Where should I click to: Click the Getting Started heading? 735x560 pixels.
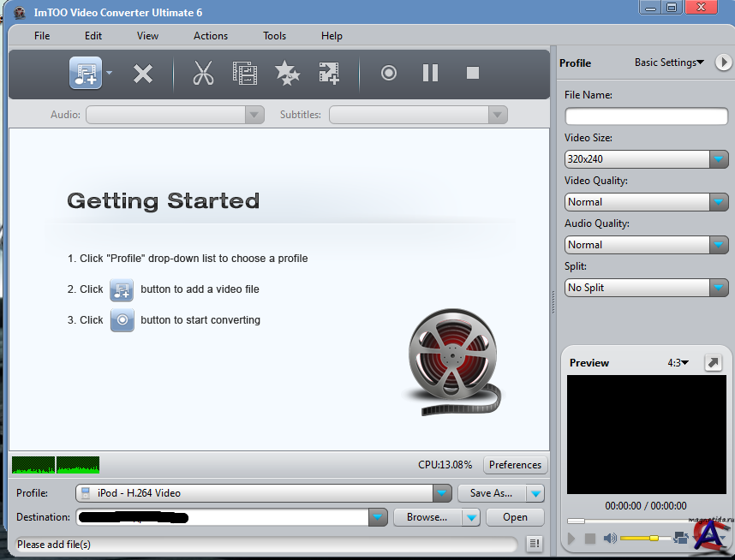pyautogui.click(x=163, y=201)
